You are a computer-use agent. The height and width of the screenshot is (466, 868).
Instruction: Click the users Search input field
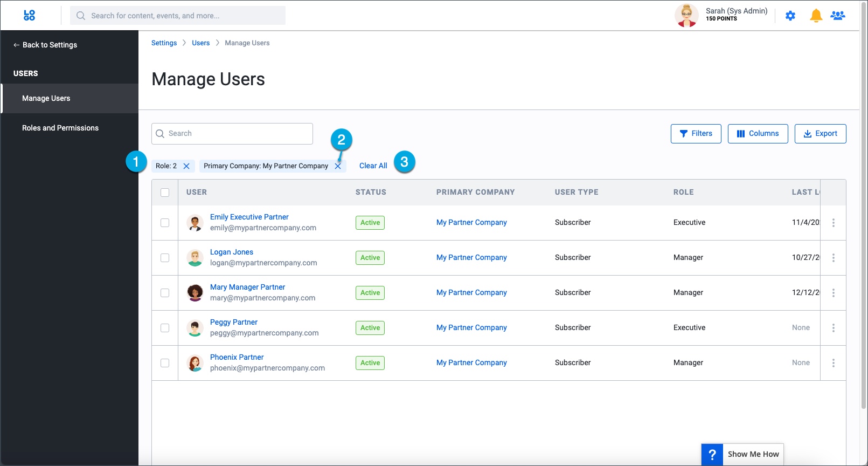click(x=232, y=134)
